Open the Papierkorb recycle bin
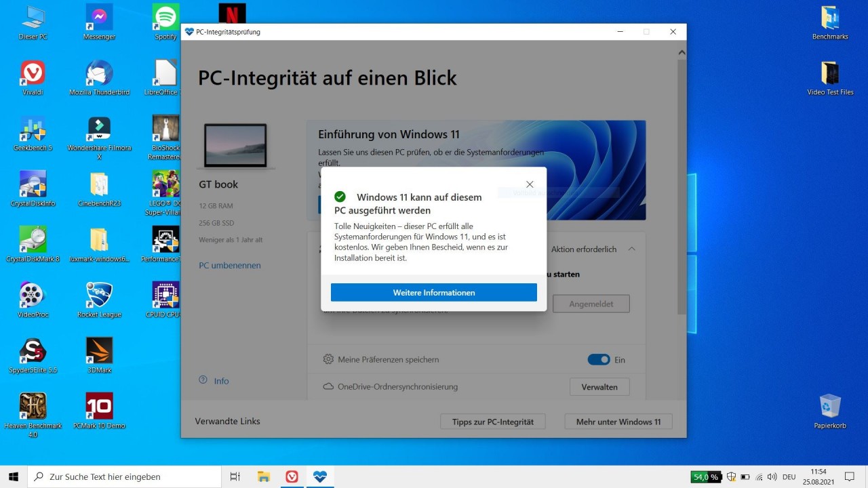 pos(830,411)
